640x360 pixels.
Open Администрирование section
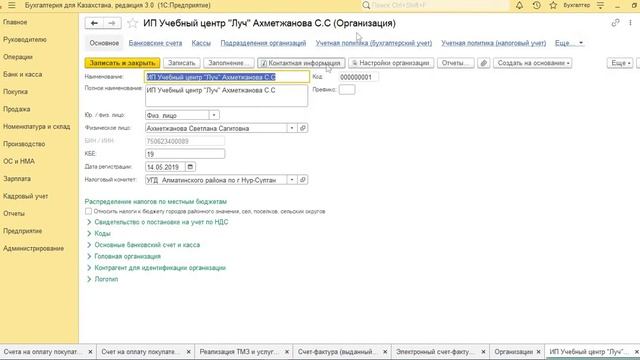(33, 248)
